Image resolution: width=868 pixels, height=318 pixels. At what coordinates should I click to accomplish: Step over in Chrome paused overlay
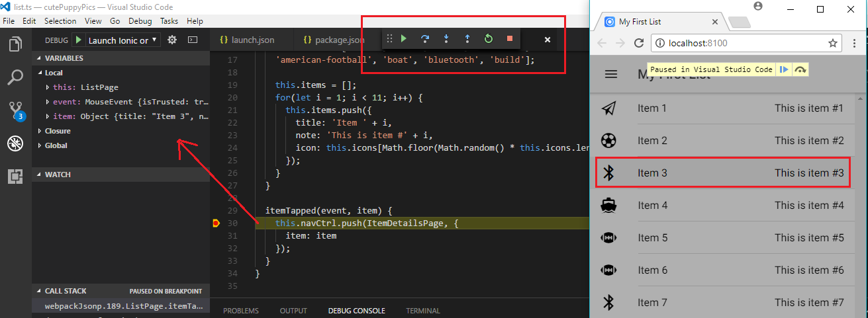(800, 69)
